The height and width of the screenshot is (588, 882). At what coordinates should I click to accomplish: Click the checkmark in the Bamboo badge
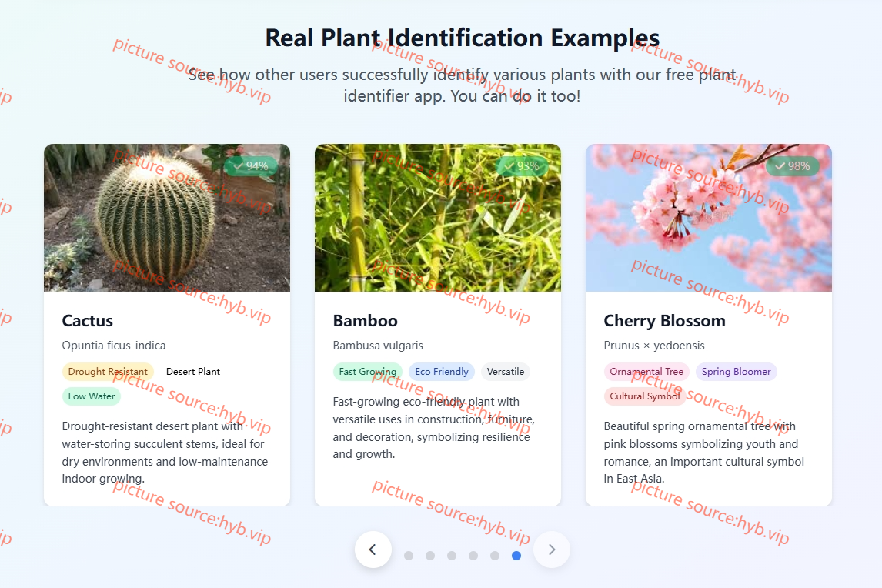click(x=509, y=165)
